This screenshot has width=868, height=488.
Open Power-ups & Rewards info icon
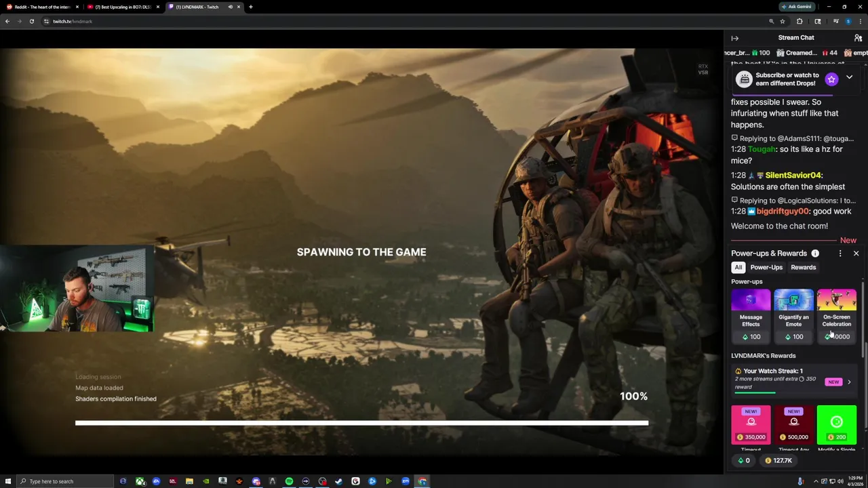(815, 253)
